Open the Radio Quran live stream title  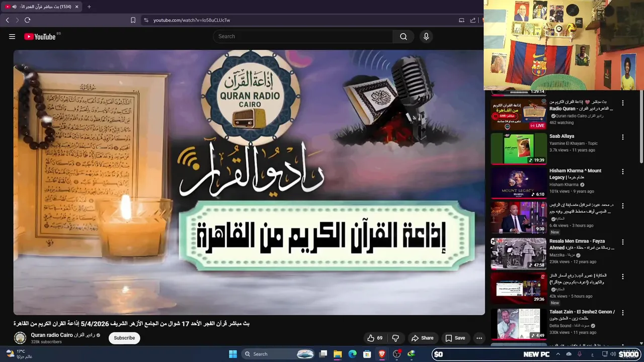point(582,105)
